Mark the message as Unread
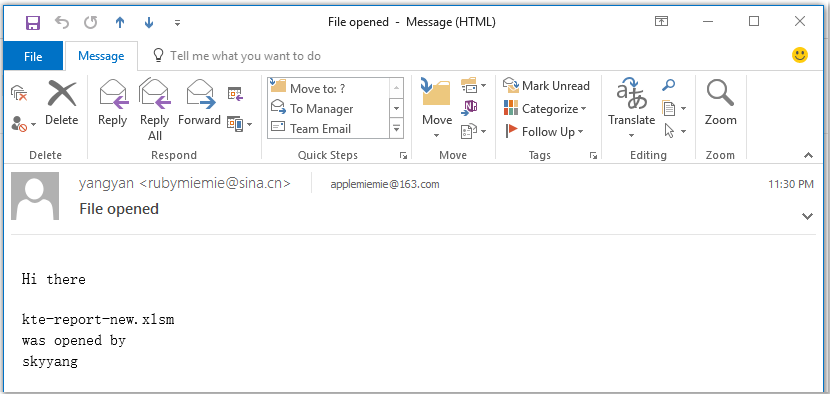The height and width of the screenshot is (394, 830). 546,86
